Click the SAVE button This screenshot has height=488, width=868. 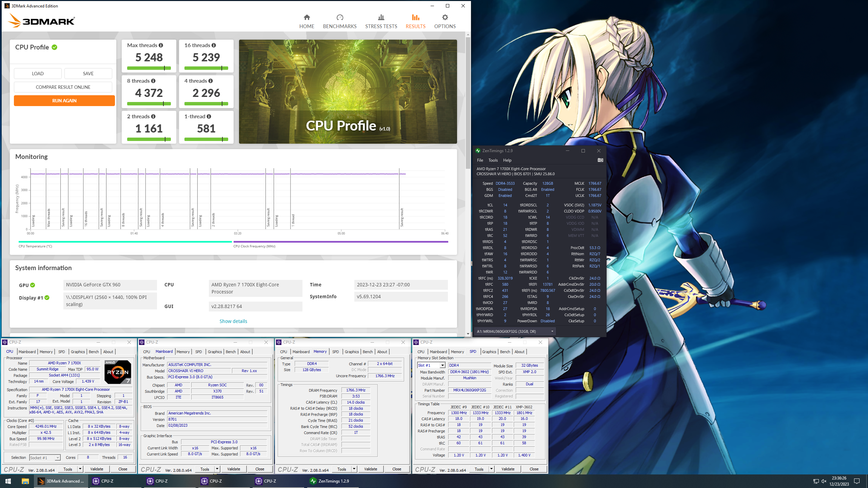88,74
